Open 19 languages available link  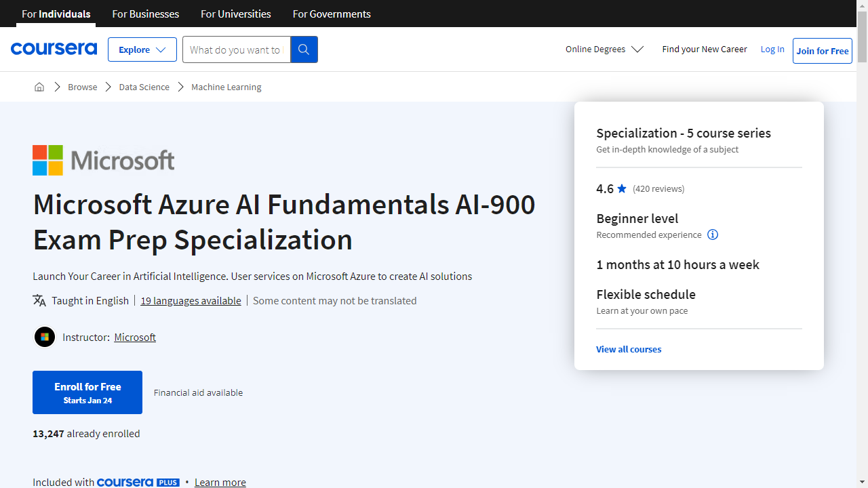tap(191, 300)
